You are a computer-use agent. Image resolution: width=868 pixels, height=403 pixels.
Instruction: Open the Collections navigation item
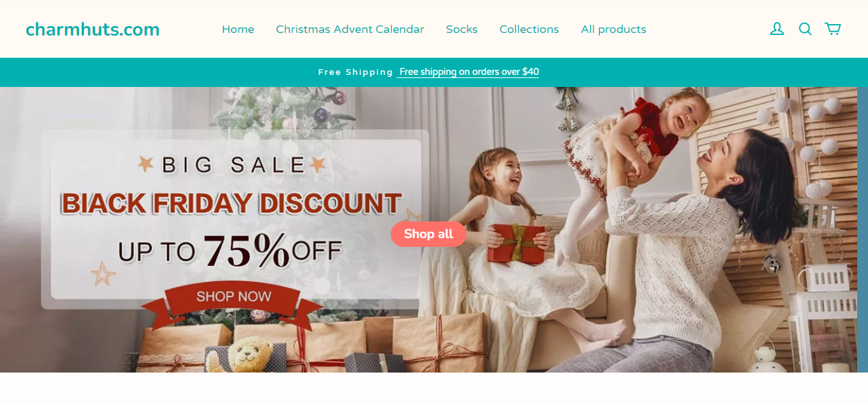(529, 29)
